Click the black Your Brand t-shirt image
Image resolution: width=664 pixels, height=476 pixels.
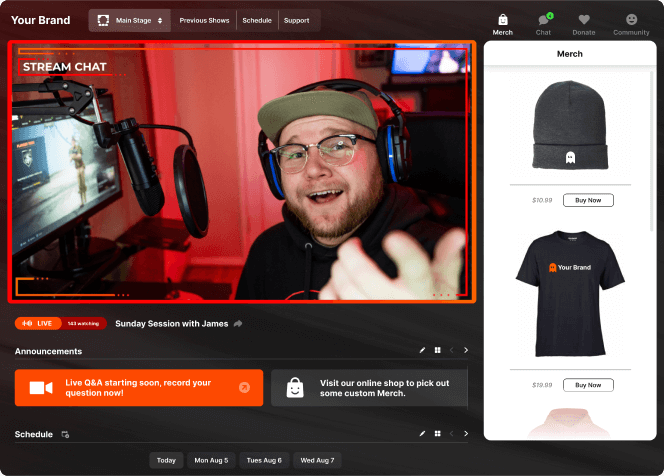570,296
